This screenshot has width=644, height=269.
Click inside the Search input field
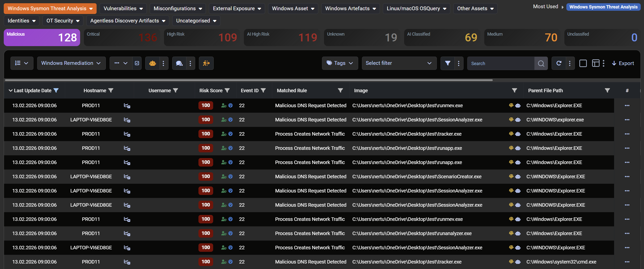(x=500, y=63)
